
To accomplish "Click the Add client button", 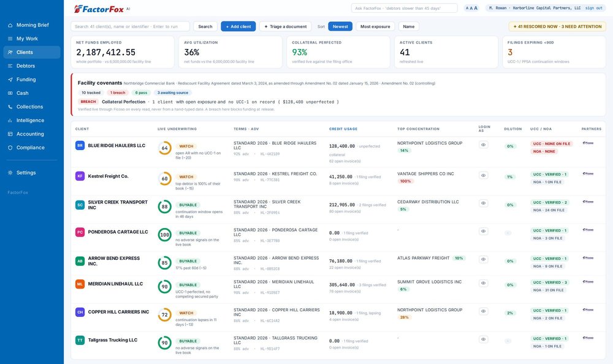I will (238, 26).
